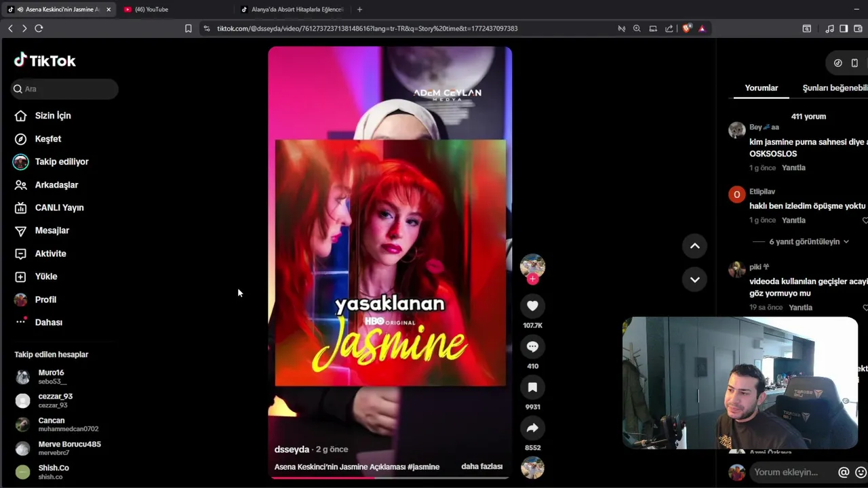
Task: Click share page icon in address bar
Action: [x=669, y=28]
